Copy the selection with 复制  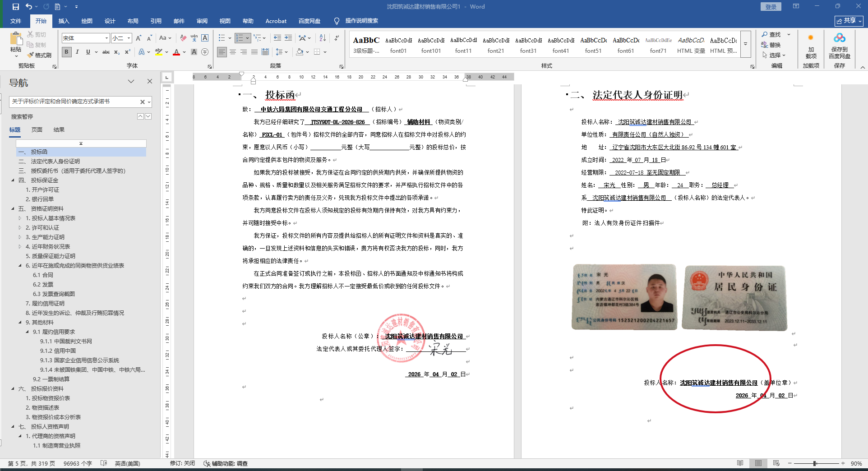37,45
